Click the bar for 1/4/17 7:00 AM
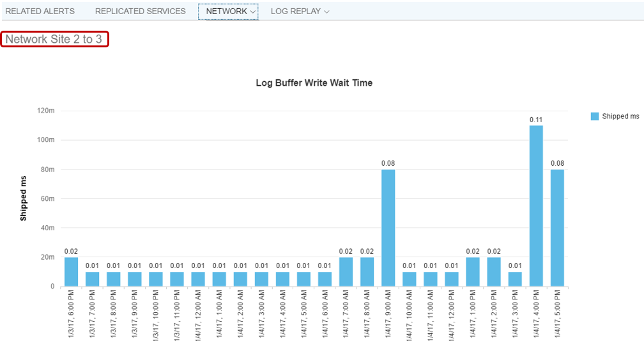Viewport: 644px width, 341px height. (346, 272)
